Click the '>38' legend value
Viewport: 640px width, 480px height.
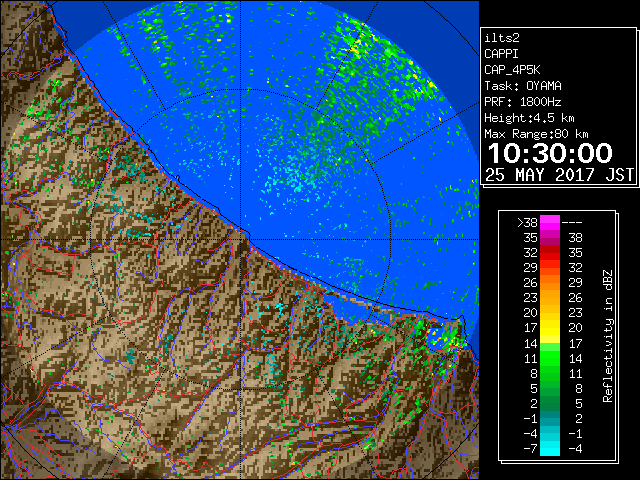527,223
